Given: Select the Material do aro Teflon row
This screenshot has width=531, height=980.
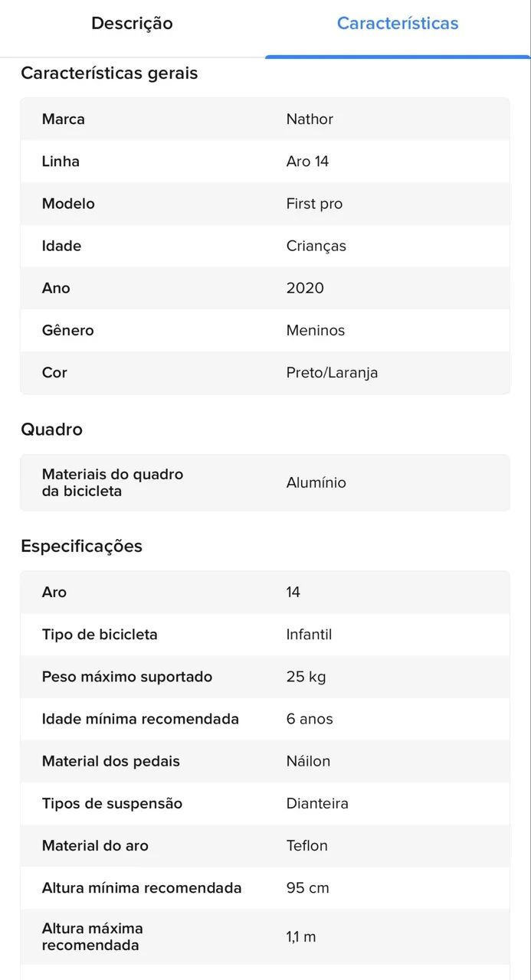Looking at the screenshot, I should point(265,846).
